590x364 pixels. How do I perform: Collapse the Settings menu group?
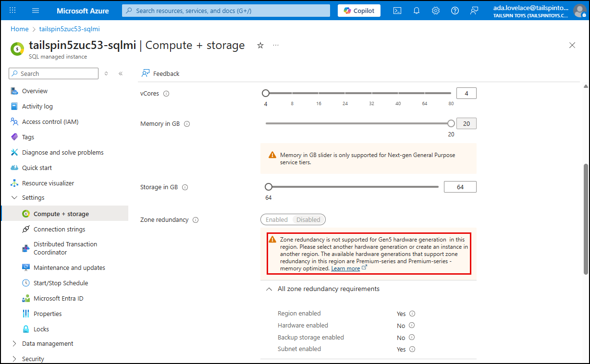click(x=14, y=198)
